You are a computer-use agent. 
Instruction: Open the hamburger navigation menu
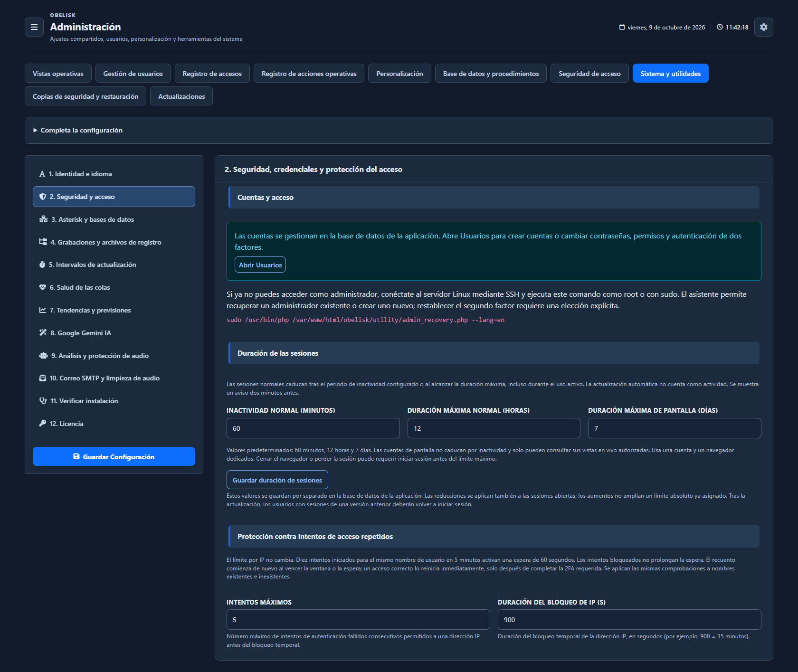pyautogui.click(x=34, y=27)
